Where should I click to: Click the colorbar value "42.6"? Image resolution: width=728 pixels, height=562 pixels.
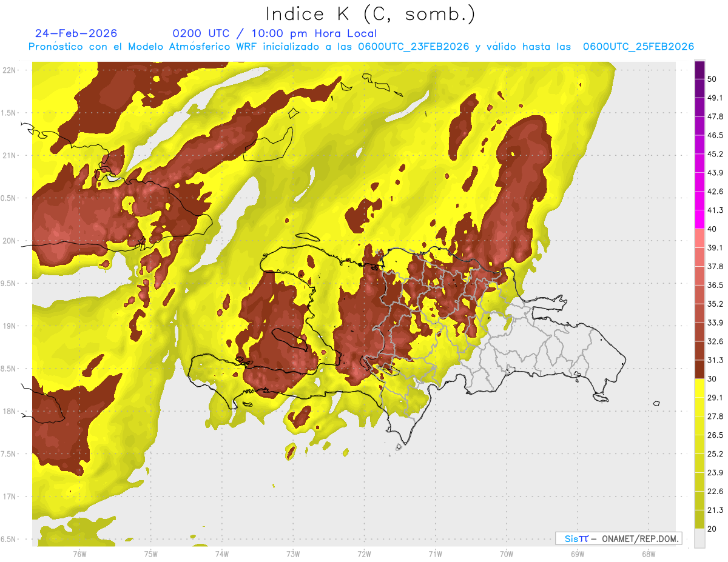[715, 192]
